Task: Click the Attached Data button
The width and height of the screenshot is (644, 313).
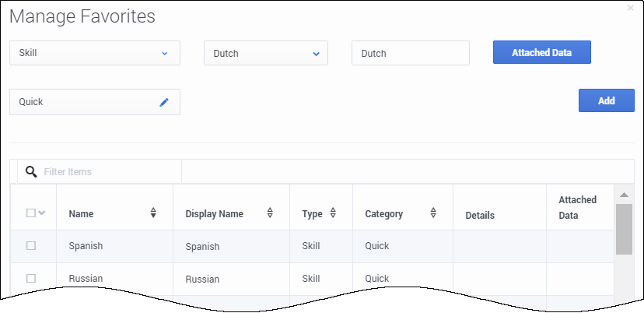Action: click(x=542, y=52)
